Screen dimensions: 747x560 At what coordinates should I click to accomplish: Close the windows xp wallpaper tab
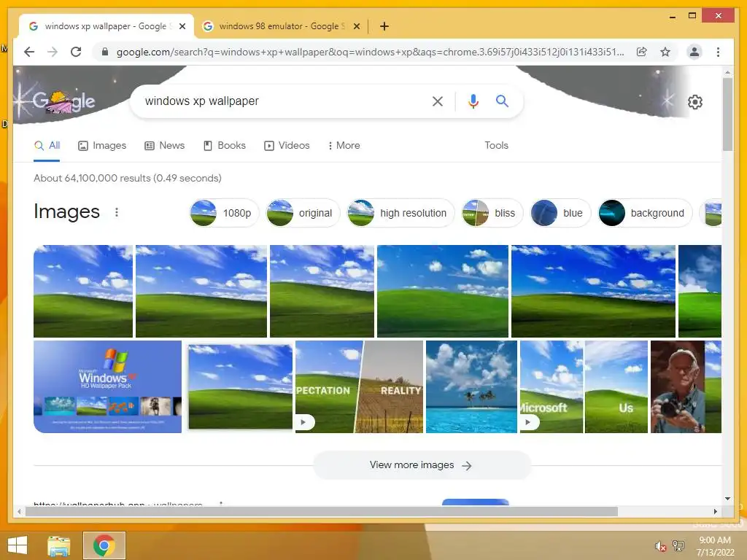[182, 26]
